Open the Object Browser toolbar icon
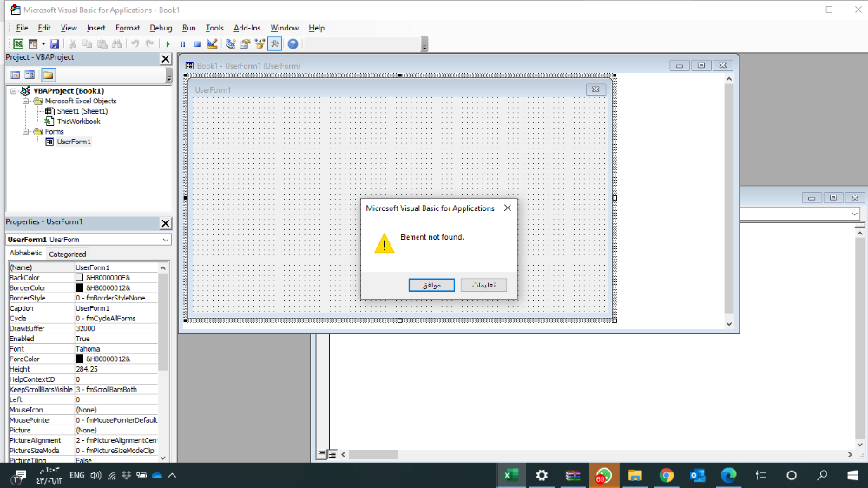 260,43
